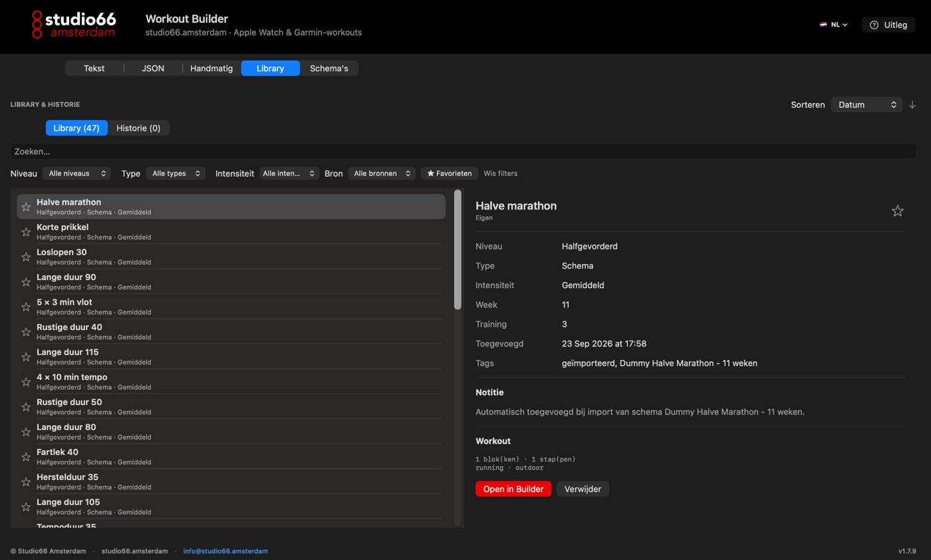Select the Fartlek 40 workout row
This screenshot has width=931, height=560.
(231, 457)
